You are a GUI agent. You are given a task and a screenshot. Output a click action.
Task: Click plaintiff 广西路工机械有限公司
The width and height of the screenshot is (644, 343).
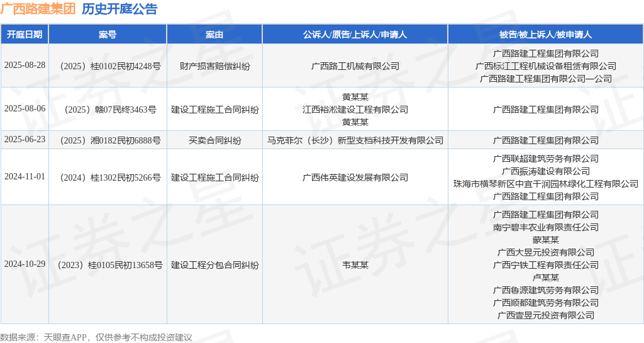[x=355, y=66]
